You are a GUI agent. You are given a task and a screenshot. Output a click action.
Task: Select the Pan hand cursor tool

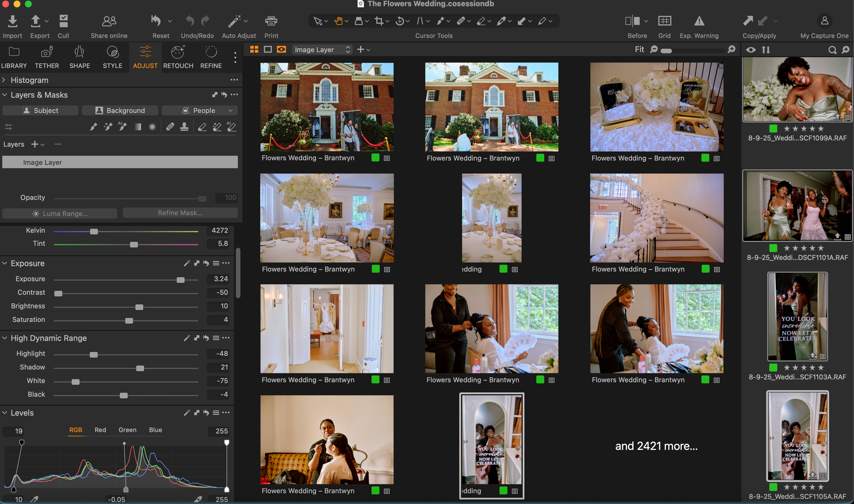pyautogui.click(x=338, y=21)
